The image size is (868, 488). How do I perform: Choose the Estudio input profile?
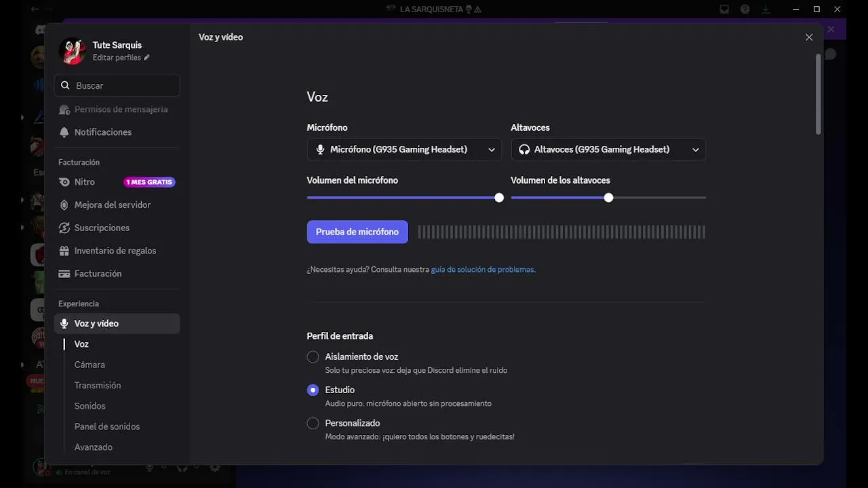tap(313, 390)
